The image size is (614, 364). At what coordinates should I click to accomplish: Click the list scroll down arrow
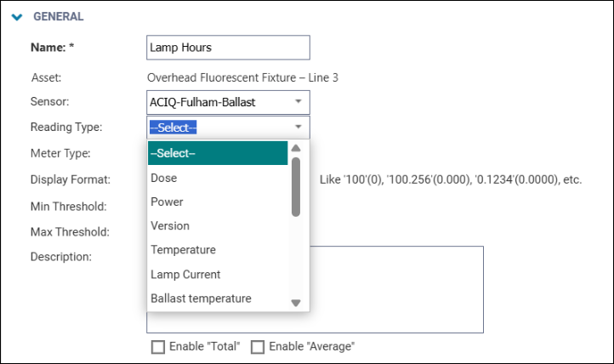pyautogui.click(x=296, y=303)
